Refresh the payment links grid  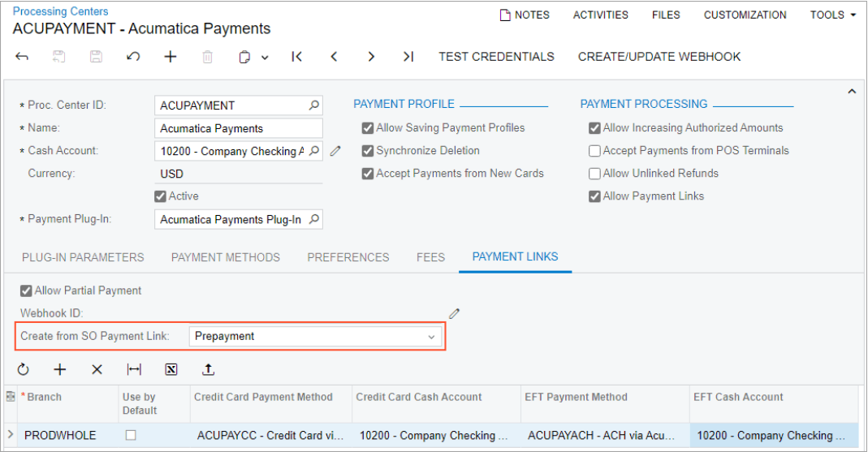(x=23, y=369)
